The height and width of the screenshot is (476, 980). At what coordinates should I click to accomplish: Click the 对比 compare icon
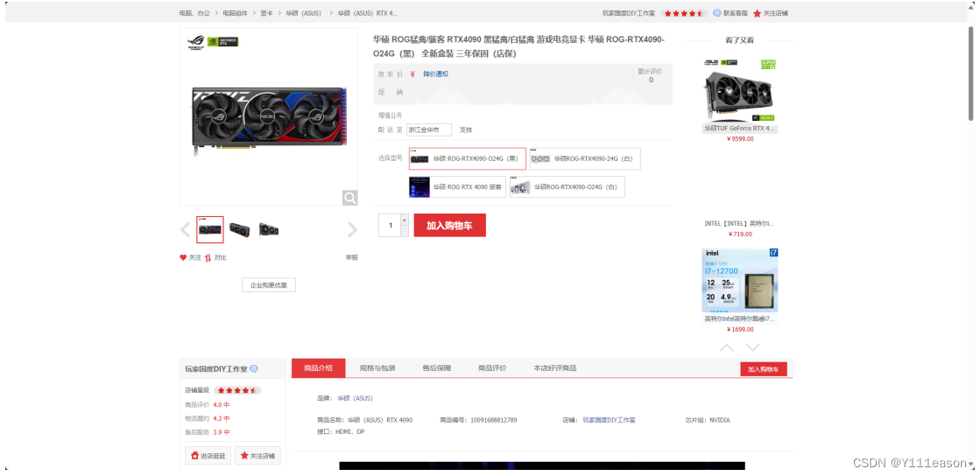(x=208, y=257)
